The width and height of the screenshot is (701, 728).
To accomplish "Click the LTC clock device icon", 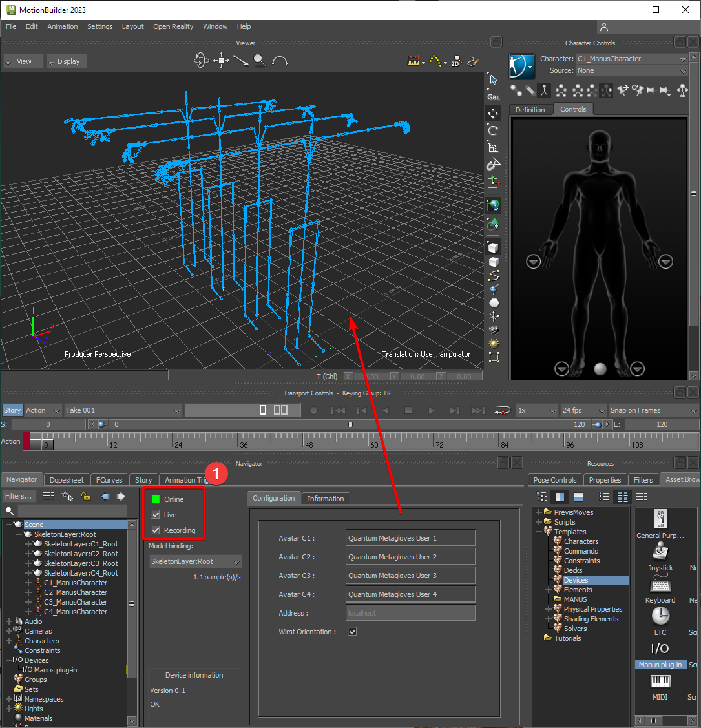I will tap(660, 617).
